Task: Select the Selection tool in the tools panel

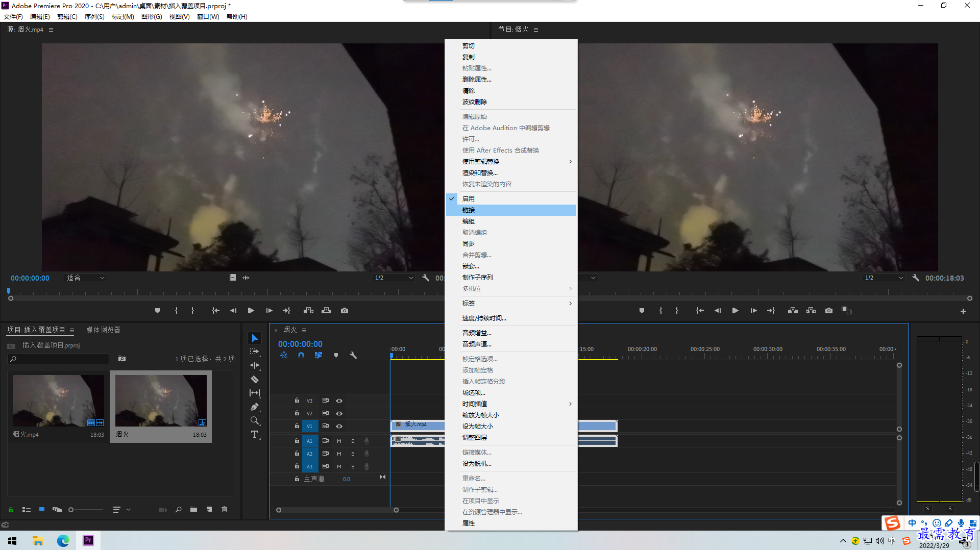Action: [255, 338]
